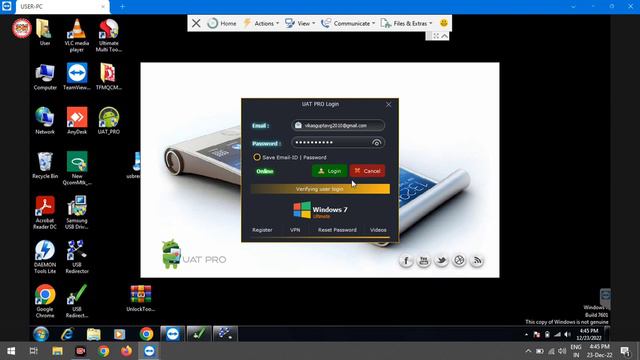The image size is (640, 360).
Task: Open the Twitter social icon
Action: pos(441,260)
